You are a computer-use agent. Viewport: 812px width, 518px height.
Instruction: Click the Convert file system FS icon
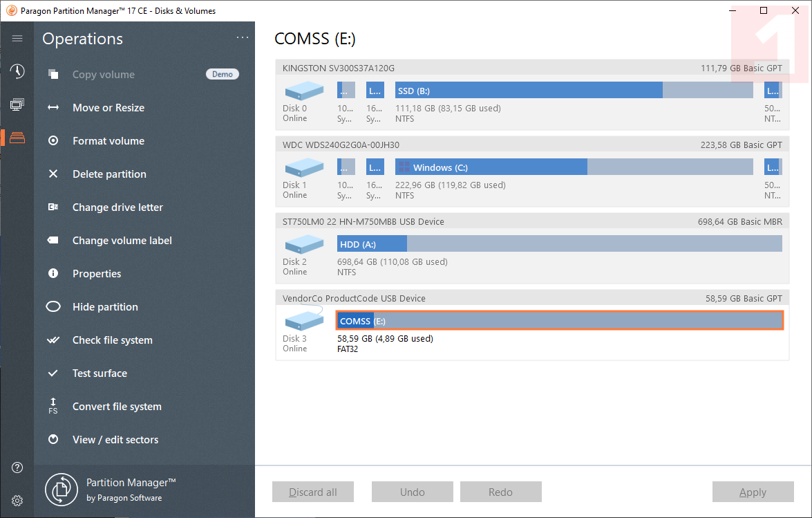tap(53, 406)
